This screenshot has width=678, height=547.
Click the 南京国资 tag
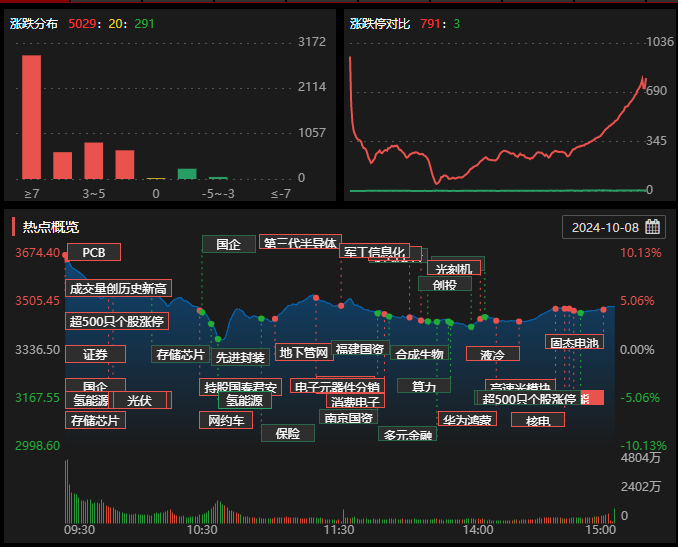pos(349,417)
